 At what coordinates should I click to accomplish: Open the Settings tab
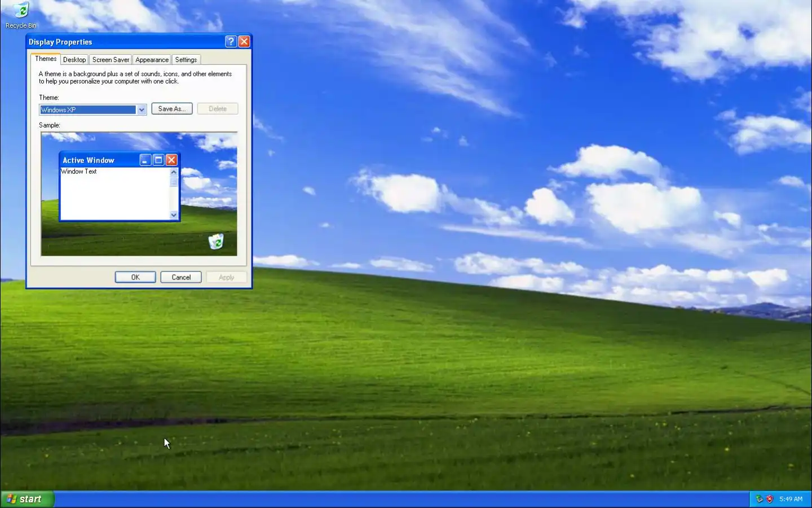(x=186, y=60)
